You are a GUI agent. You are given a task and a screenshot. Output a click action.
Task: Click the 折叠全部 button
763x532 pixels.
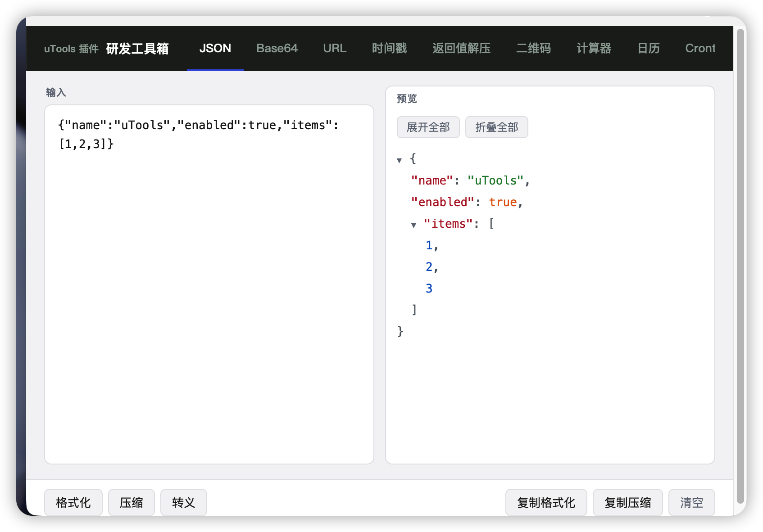coord(496,127)
